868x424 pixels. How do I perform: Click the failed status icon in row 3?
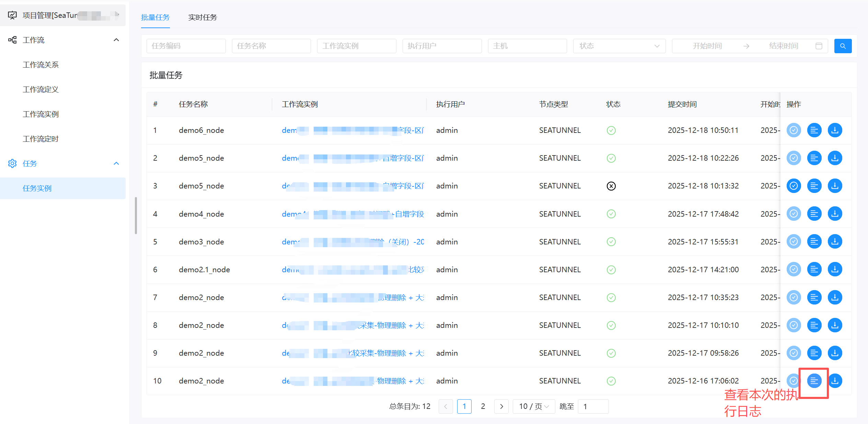(x=611, y=186)
